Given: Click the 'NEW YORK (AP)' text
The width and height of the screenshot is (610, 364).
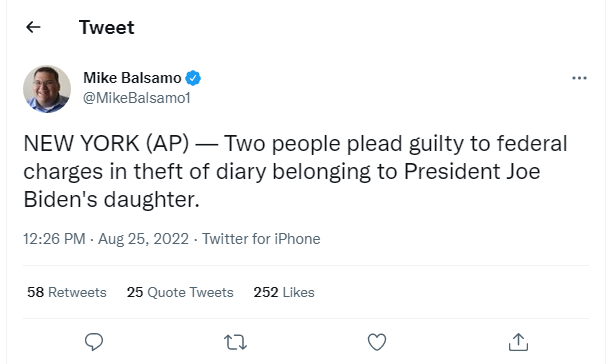Looking at the screenshot, I should pos(106,143).
